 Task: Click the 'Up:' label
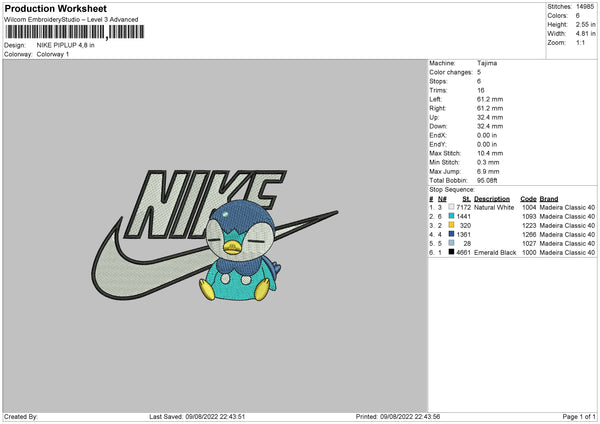434,117
